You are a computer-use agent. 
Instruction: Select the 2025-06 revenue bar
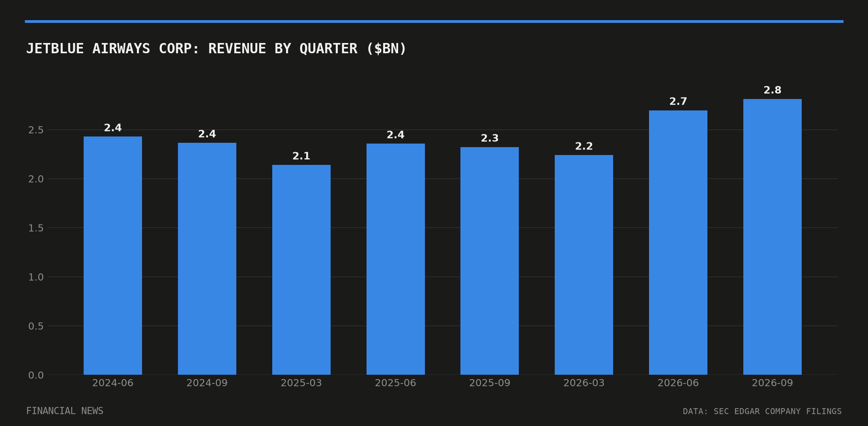pyautogui.click(x=396, y=259)
